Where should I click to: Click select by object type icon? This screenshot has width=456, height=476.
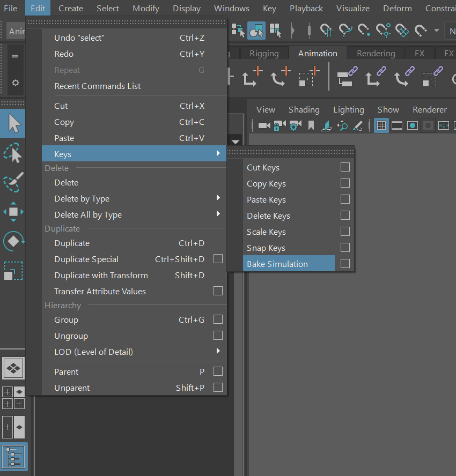pyautogui.click(x=256, y=31)
